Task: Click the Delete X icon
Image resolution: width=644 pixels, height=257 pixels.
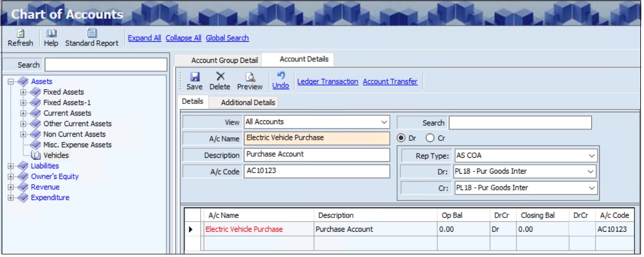Action: pos(220,77)
